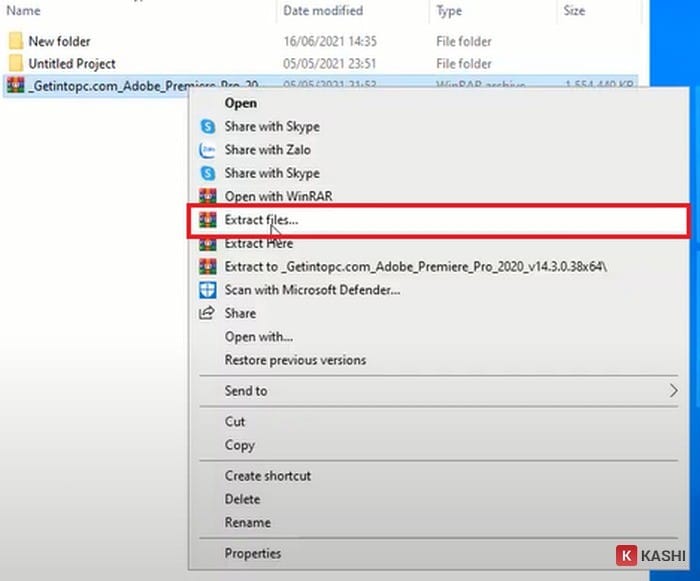The width and height of the screenshot is (700, 581).
Task: Click the Skype icon beside first Share with Skype
Action: click(208, 126)
